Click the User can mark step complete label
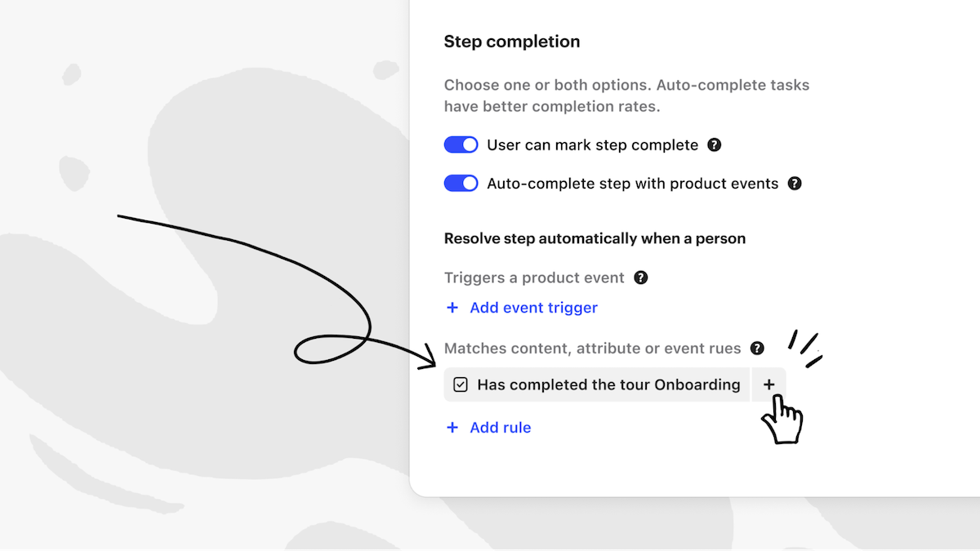 pos(592,145)
